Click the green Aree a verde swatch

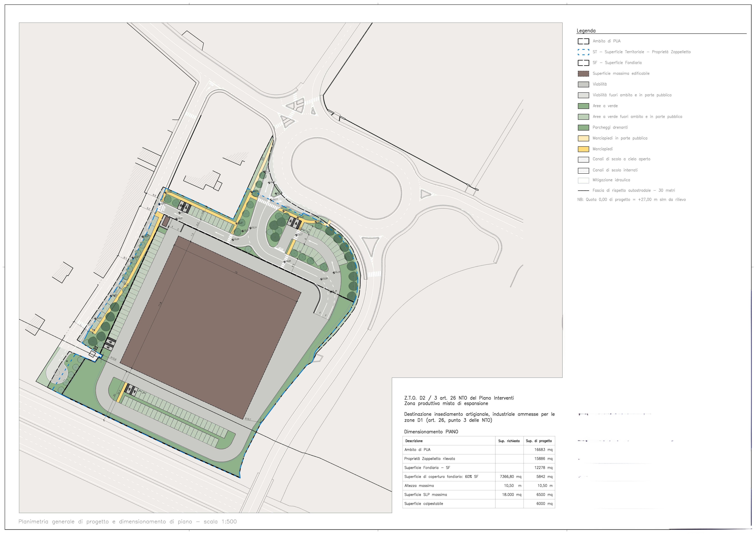(583, 106)
